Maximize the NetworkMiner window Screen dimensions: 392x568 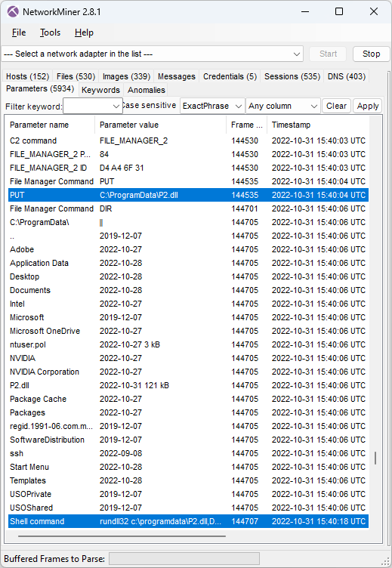click(x=339, y=11)
